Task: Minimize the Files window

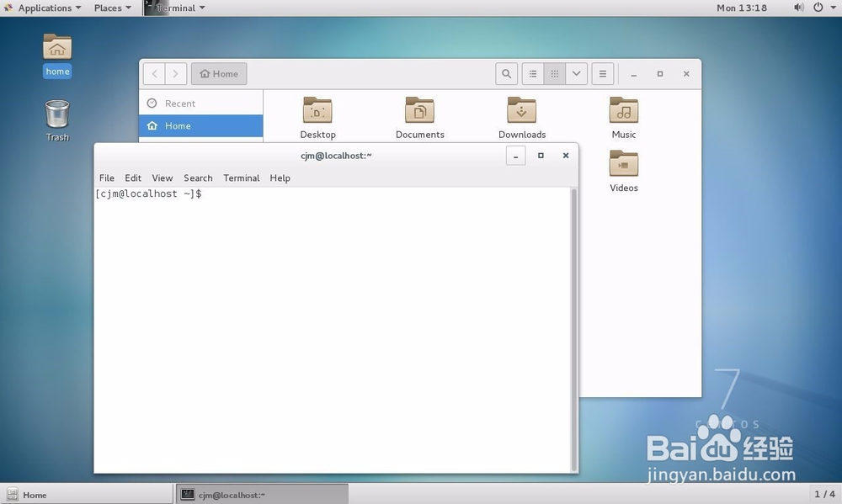Action: click(x=634, y=74)
